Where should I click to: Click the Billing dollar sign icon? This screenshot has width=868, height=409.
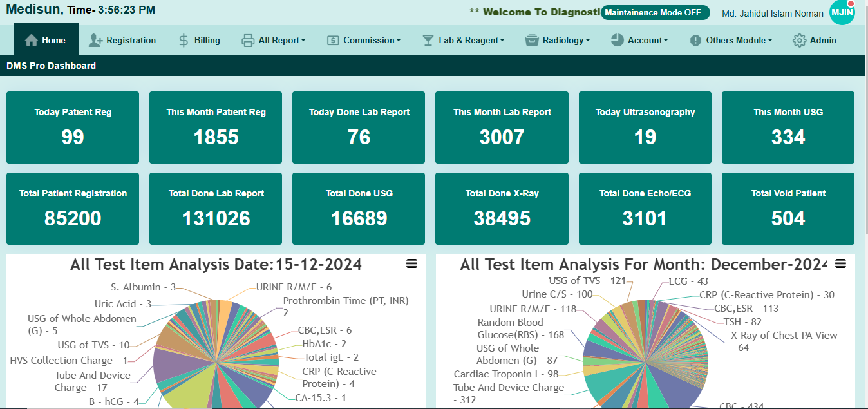pyautogui.click(x=184, y=40)
